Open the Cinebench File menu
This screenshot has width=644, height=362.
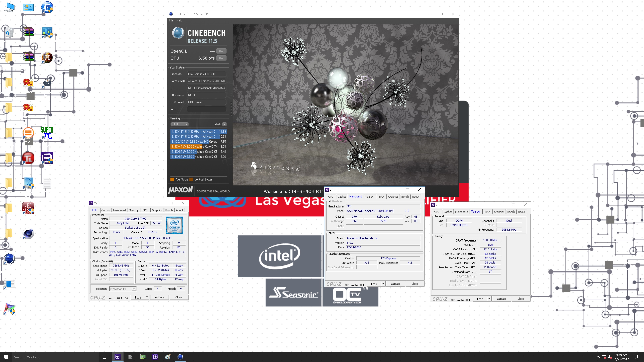click(171, 20)
